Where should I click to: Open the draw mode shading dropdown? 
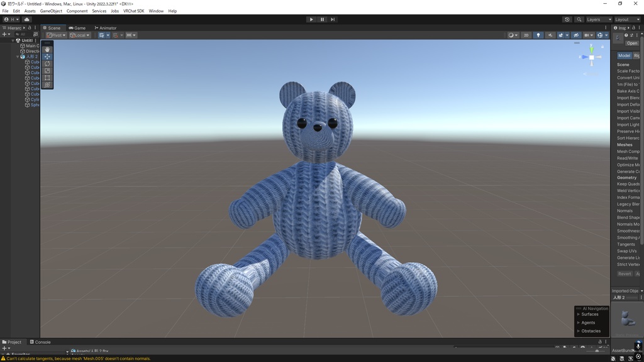[513, 35]
